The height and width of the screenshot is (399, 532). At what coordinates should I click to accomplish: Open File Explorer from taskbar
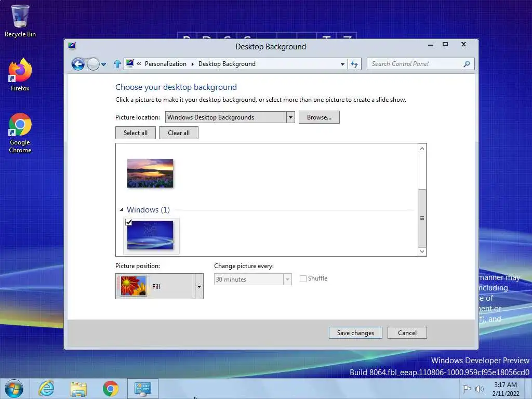click(78, 389)
